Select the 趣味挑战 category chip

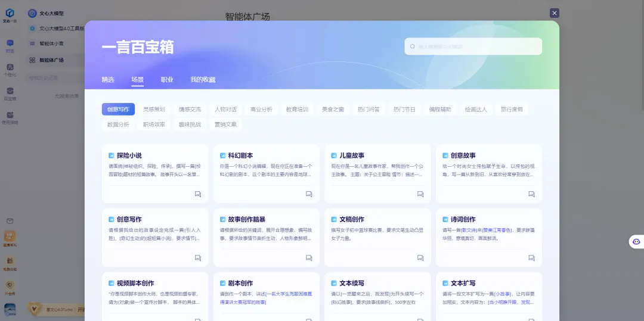(190, 124)
